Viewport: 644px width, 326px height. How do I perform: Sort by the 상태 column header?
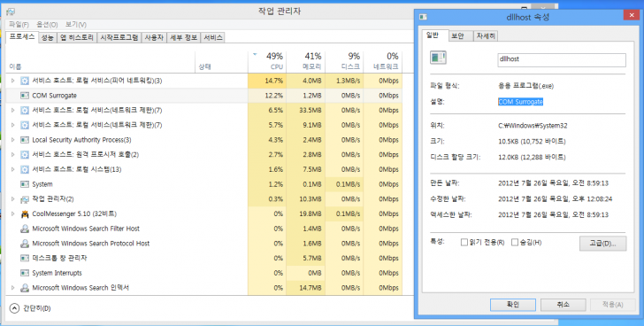click(x=221, y=61)
